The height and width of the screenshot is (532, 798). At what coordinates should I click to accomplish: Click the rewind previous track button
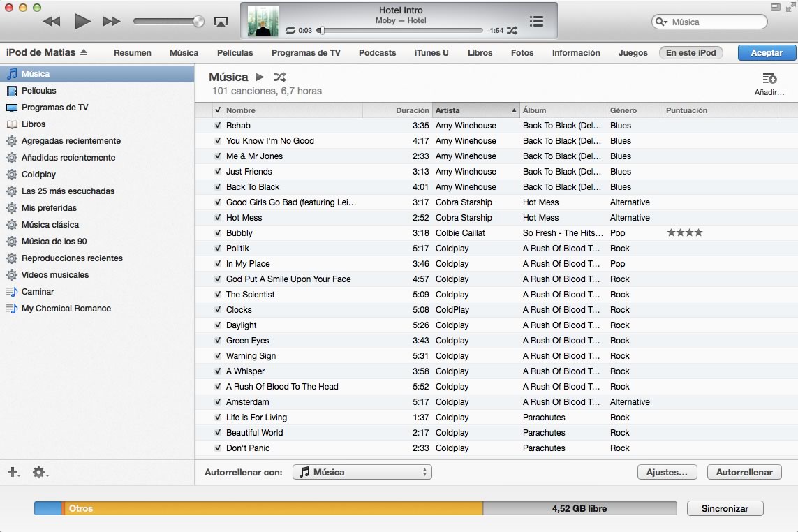52,22
